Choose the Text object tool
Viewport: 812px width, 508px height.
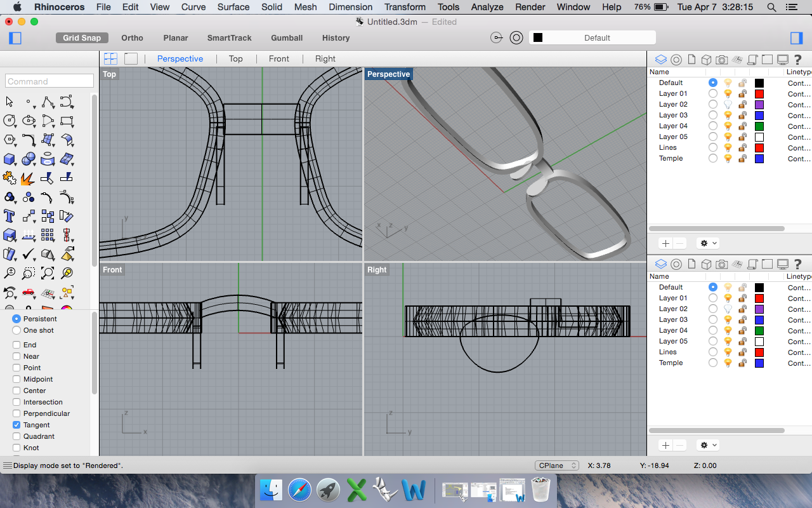pos(10,216)
